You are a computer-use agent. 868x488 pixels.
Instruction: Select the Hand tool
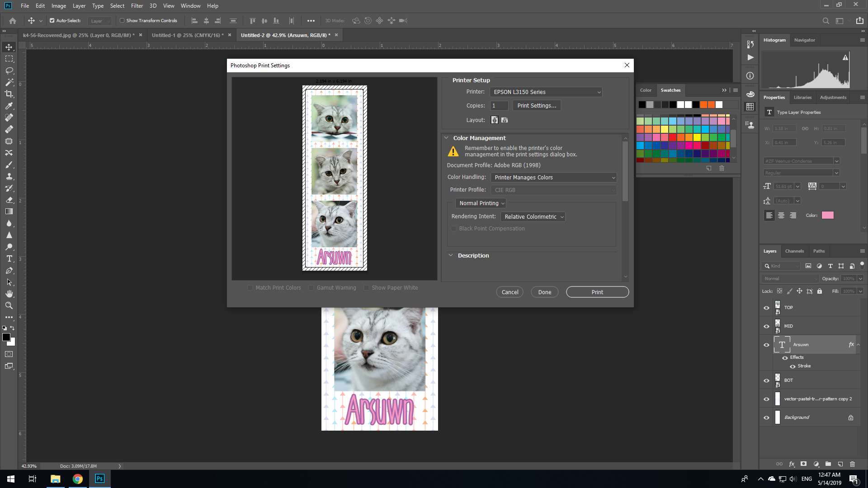click(9, 294)
